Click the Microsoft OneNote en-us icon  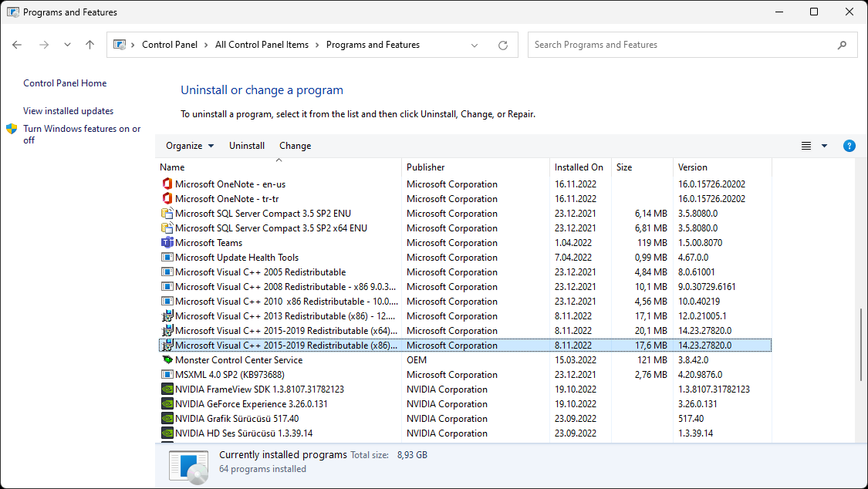click(x=167, y=184)
